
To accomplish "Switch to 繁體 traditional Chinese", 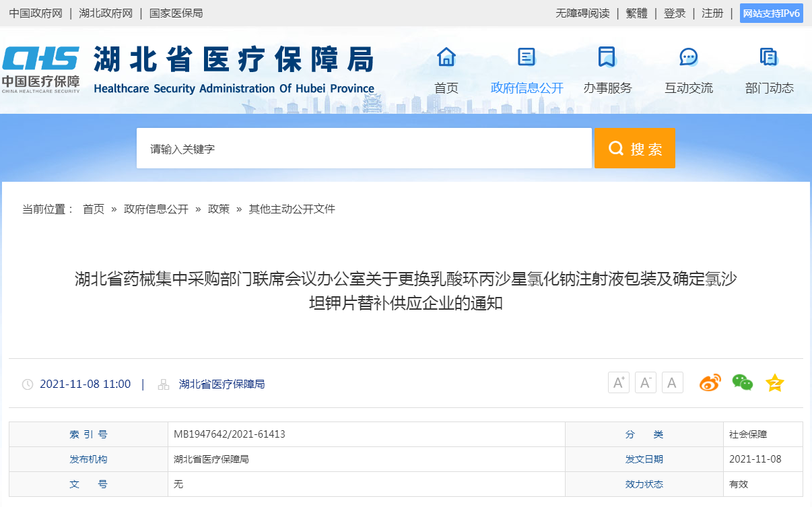I will pyautogui.click(x=636, y=13).
